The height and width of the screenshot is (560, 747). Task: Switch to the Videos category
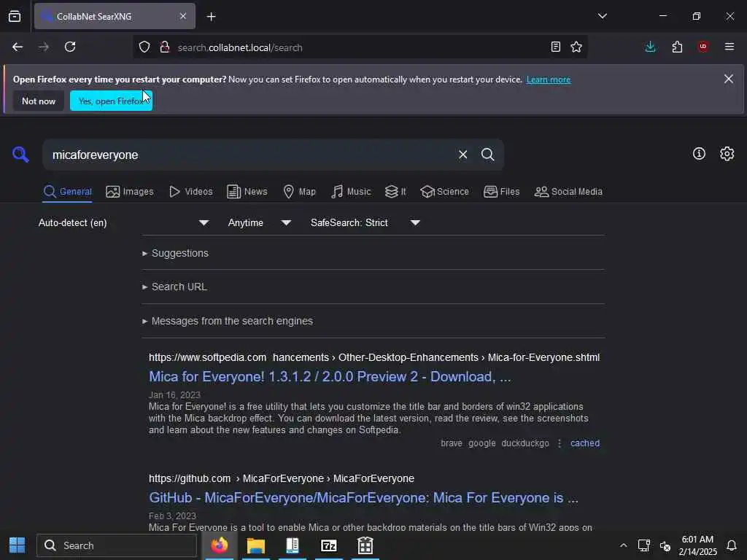(x=190, y=192)
